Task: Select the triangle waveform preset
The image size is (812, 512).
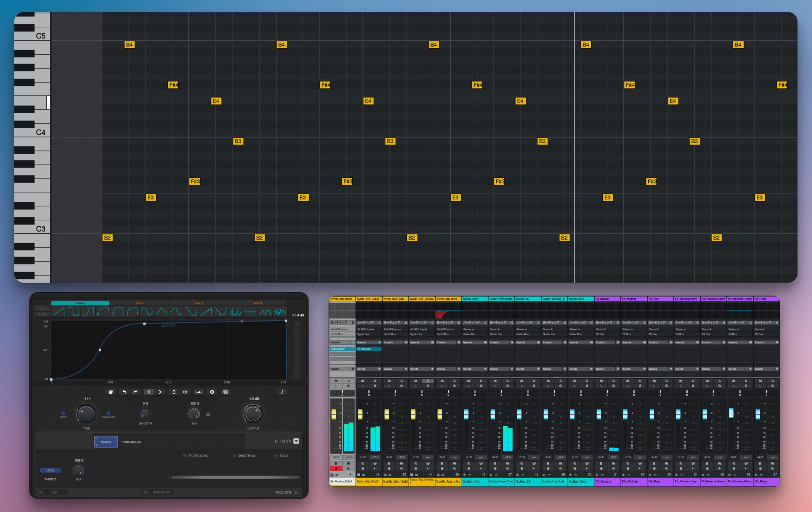Action: click(x=161, y=311)
